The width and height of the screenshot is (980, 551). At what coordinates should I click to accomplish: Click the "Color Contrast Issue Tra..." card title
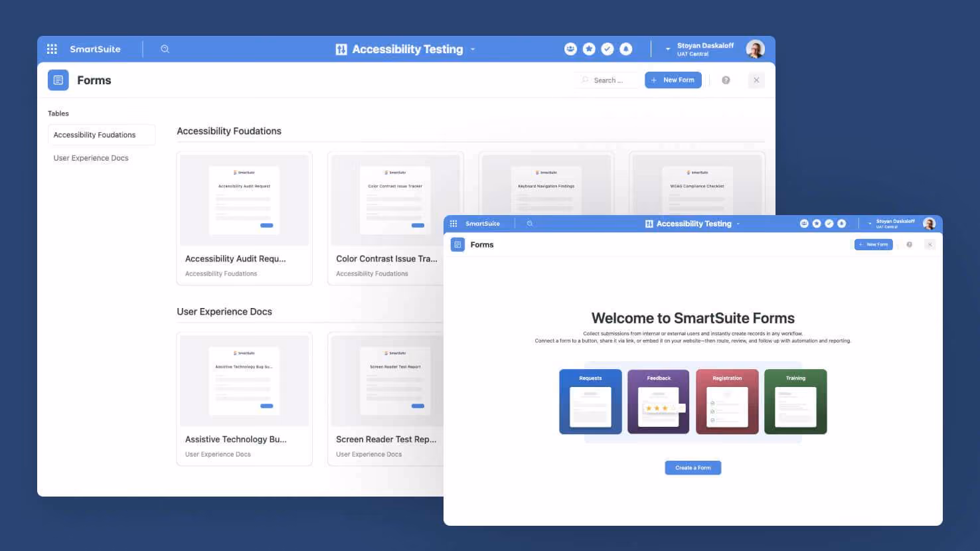386,259
